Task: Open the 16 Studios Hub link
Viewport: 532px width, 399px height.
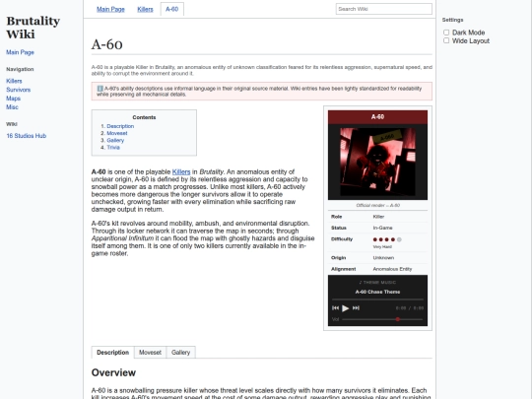Action: pos(27,136)
